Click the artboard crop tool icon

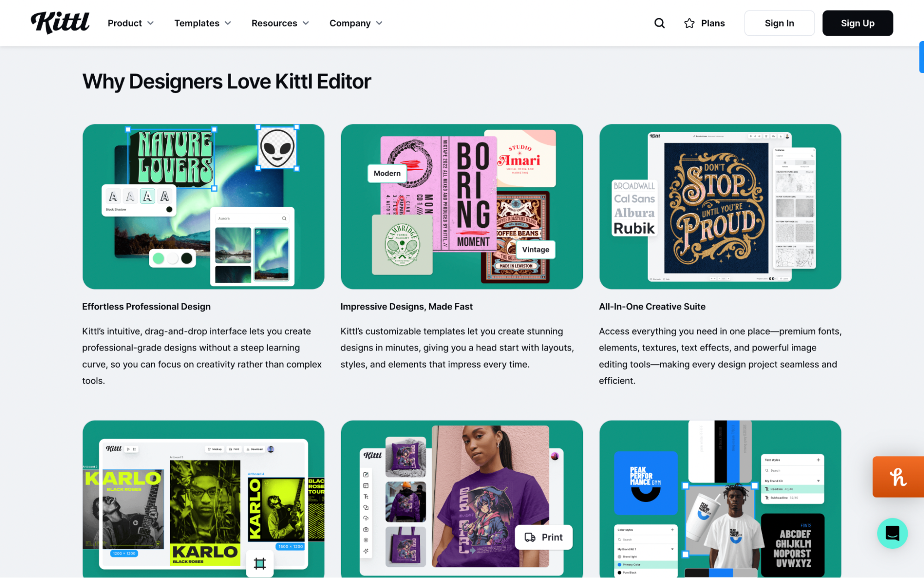coord(260,563)
